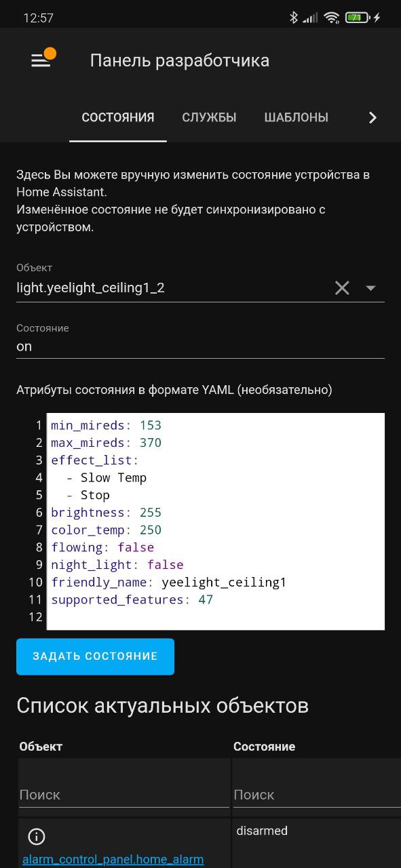401x868 pixels.
Task: Open the hamburger sidebar menu
Action: tap(41, 61)
